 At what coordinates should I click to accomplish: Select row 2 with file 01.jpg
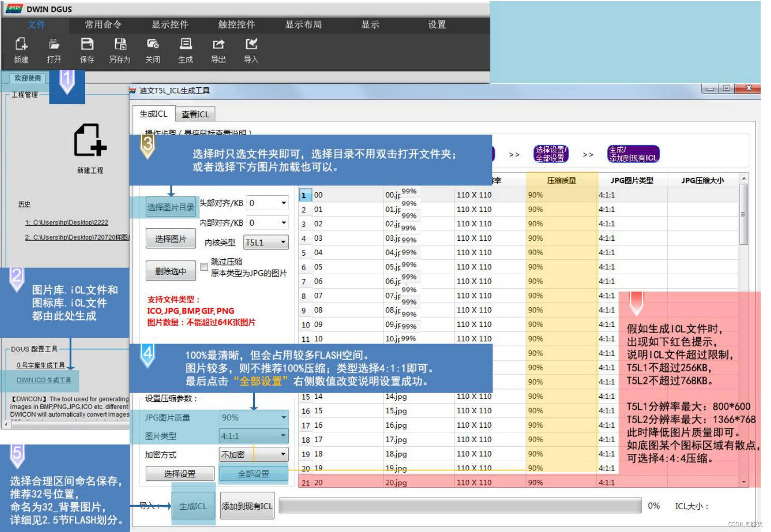point(519,209)
